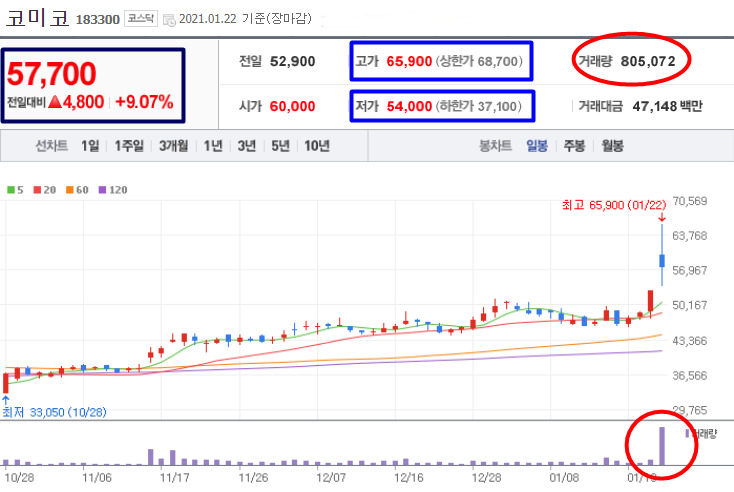
Task: Click the stock code 183300
Action: coord(98,20)
